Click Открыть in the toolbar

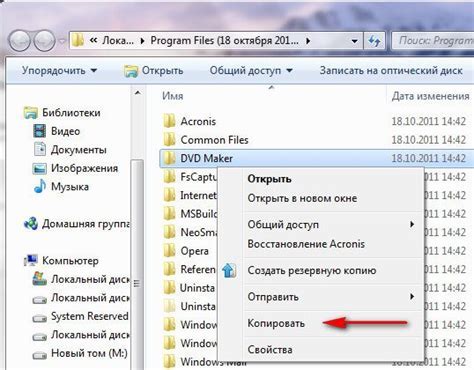[153, 71]
